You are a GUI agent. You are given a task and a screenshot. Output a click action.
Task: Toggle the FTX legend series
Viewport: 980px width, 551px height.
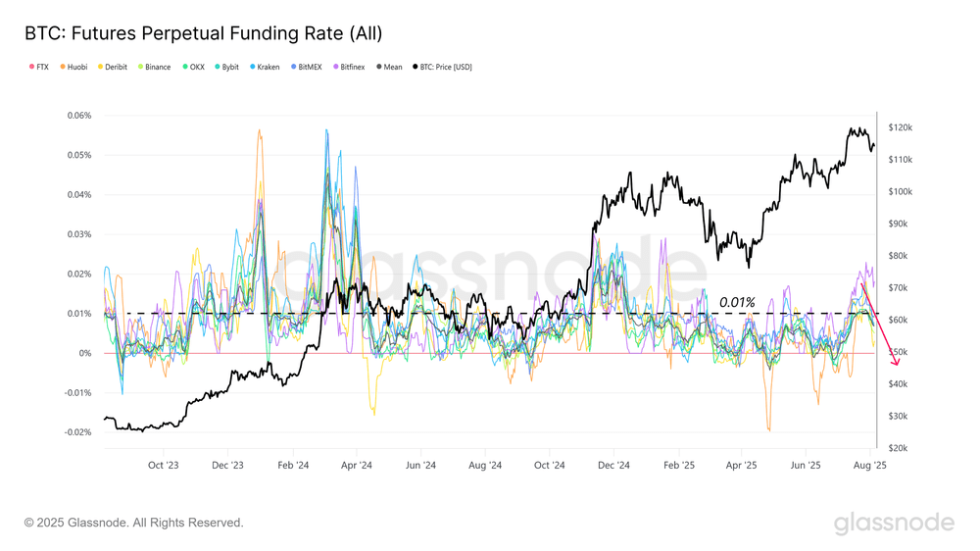(40, 68)
